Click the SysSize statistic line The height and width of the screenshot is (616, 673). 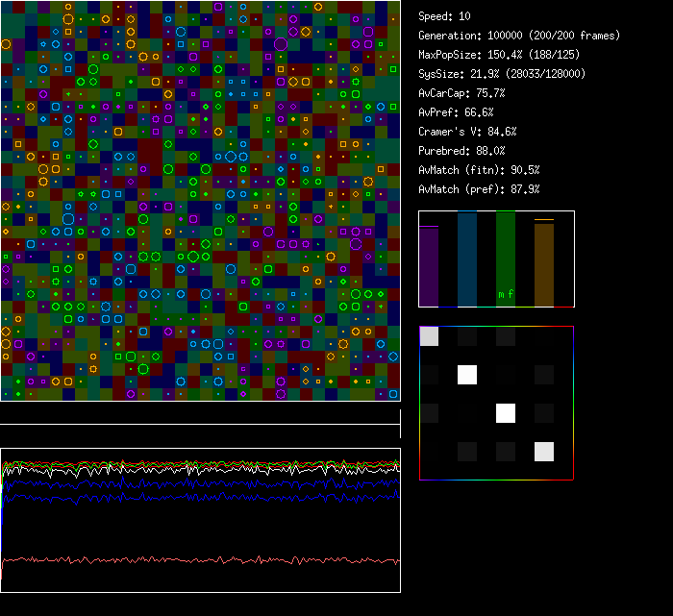(502, 74)
